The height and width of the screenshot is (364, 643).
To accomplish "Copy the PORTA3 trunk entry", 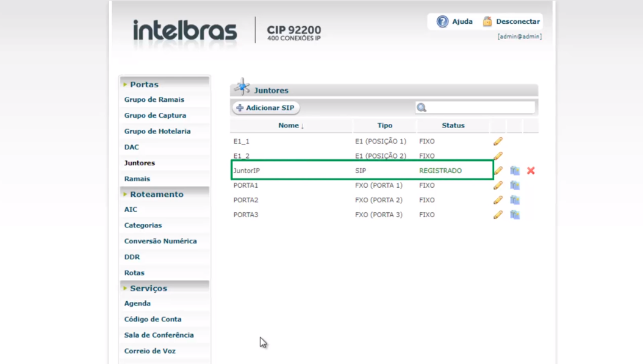I will pyautogui.click(x=515, y=215).
